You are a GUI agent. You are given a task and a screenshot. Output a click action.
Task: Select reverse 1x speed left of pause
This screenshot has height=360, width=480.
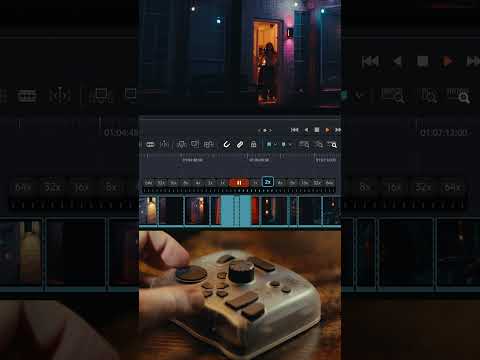(x=223, y=183)
